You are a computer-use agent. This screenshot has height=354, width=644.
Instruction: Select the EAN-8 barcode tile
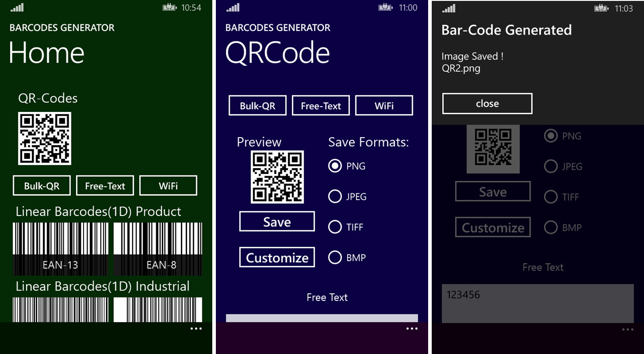[157, 249]
